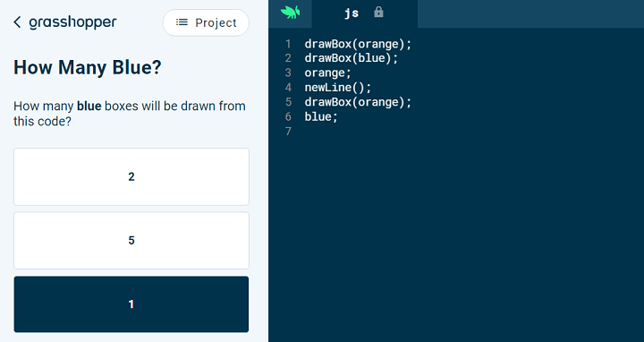Click line number 7 in the gutter
Image resolution: width=644 pixels, height=342 pixels.
288,132
